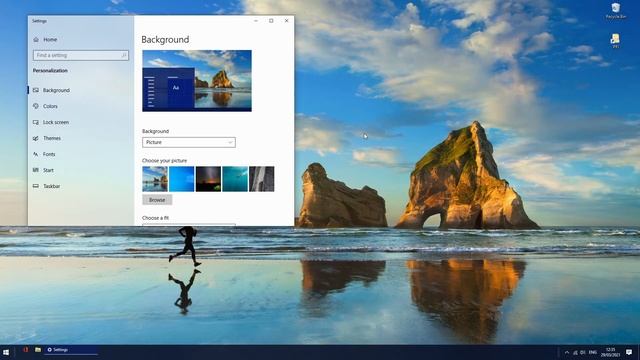Open the Fonts settings page
The width and height of the screenshot is (640, 360).
pyautogui.click(x=44, y=154)
